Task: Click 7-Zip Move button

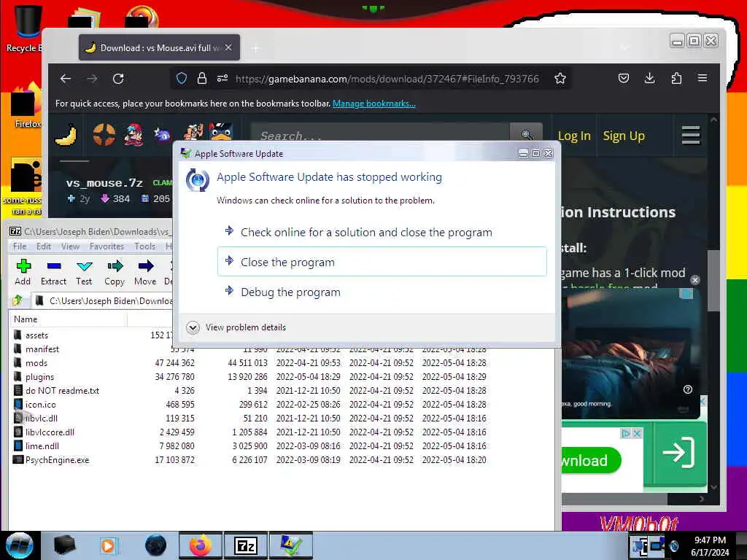Action: (x=145, y=273)
